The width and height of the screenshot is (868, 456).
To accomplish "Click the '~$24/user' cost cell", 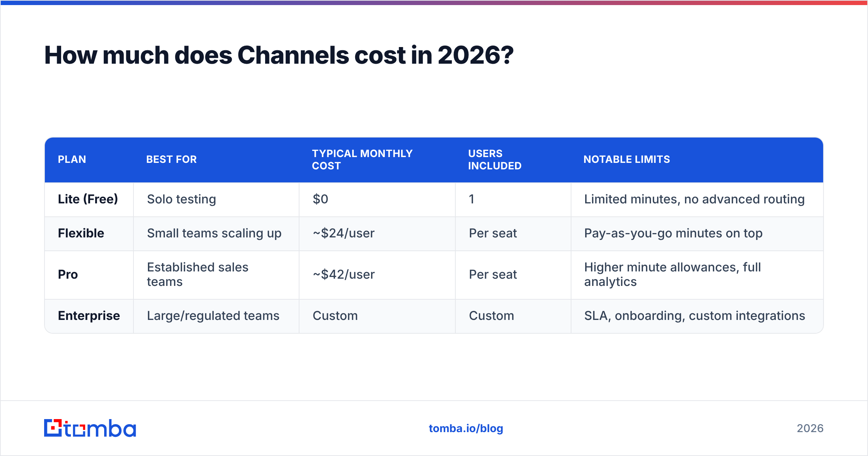I will coord(377,233).
